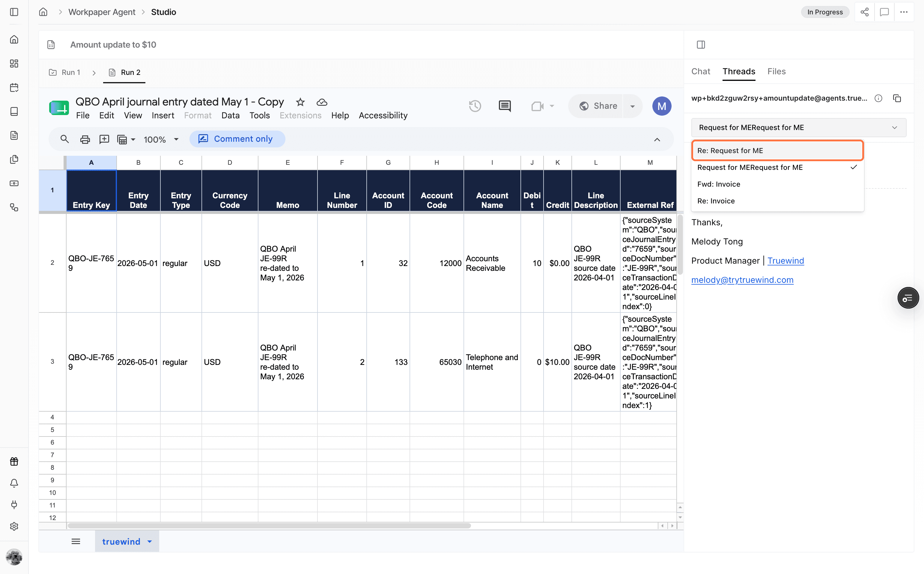
Task: Switch to the Files tab
Action: [776, 71]
